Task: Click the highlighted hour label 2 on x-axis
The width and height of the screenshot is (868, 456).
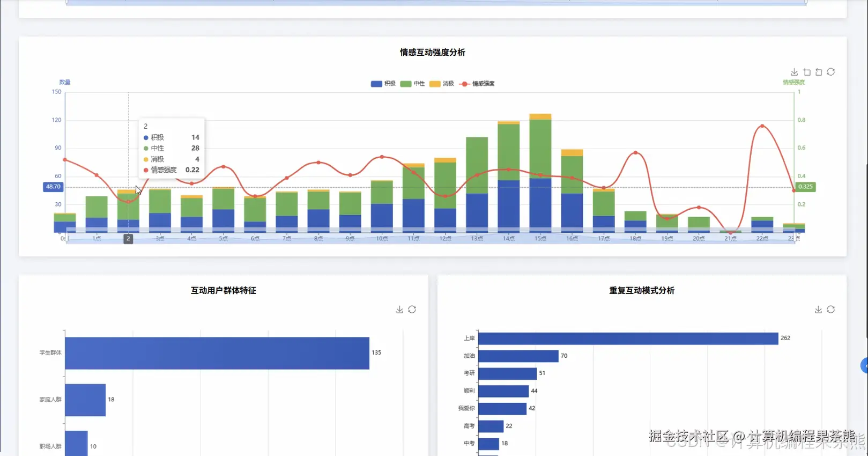Action: click(x=128, y=239)
